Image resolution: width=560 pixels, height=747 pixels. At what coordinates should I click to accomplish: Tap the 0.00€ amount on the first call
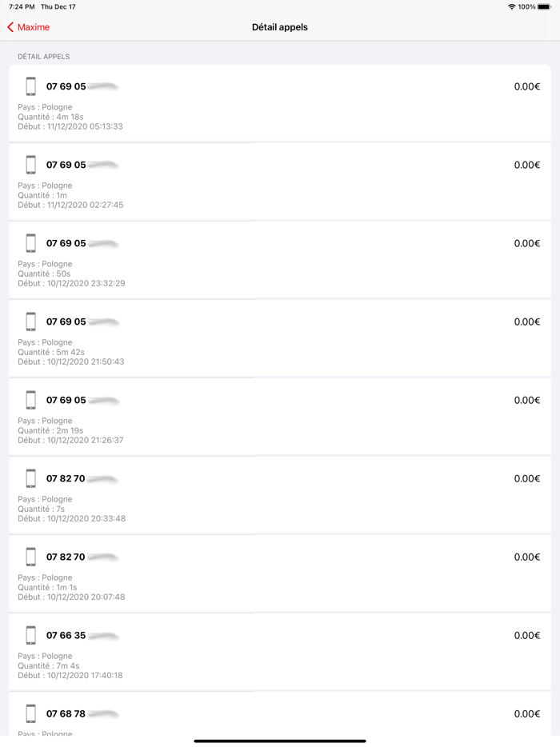[x=526, y=86]
